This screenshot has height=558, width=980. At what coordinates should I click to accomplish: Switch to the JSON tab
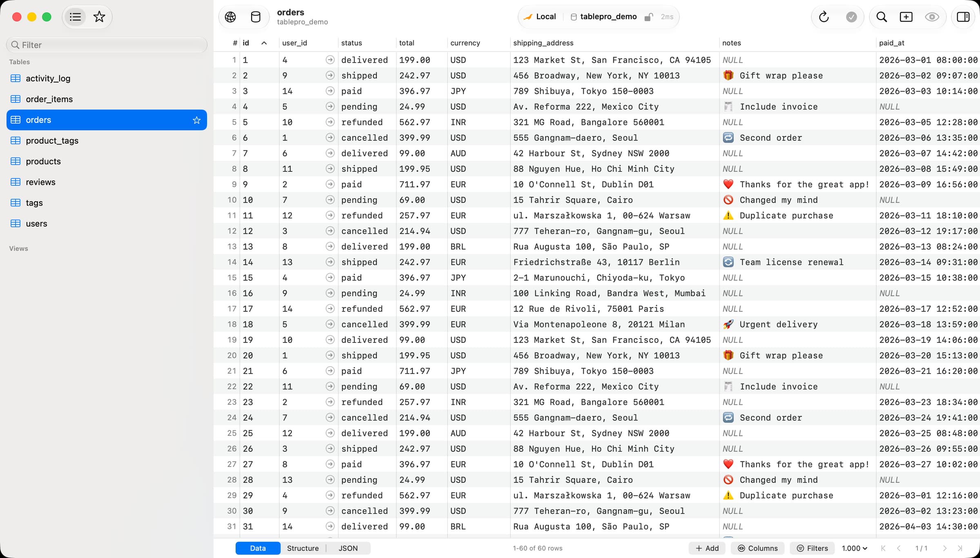click(348, 548)
